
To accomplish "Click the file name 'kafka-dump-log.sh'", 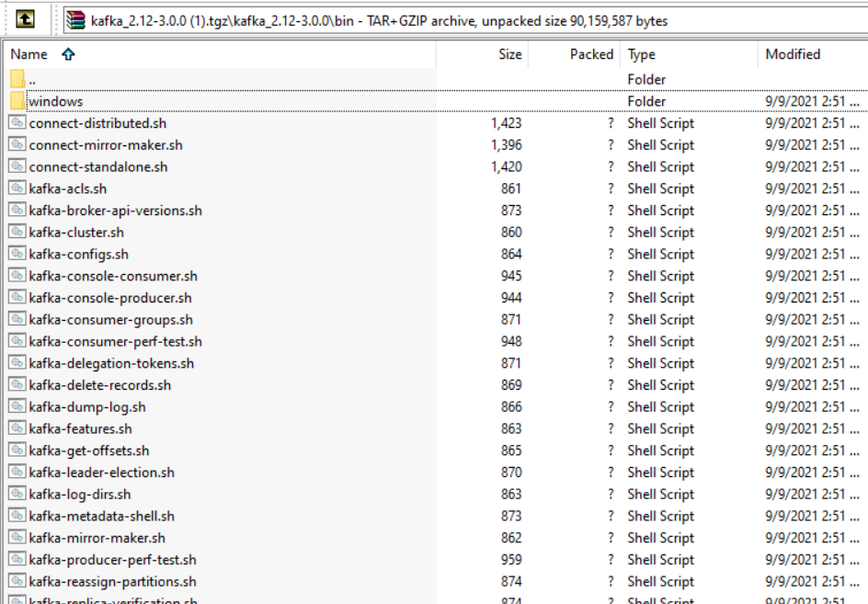I will point(87,407).
